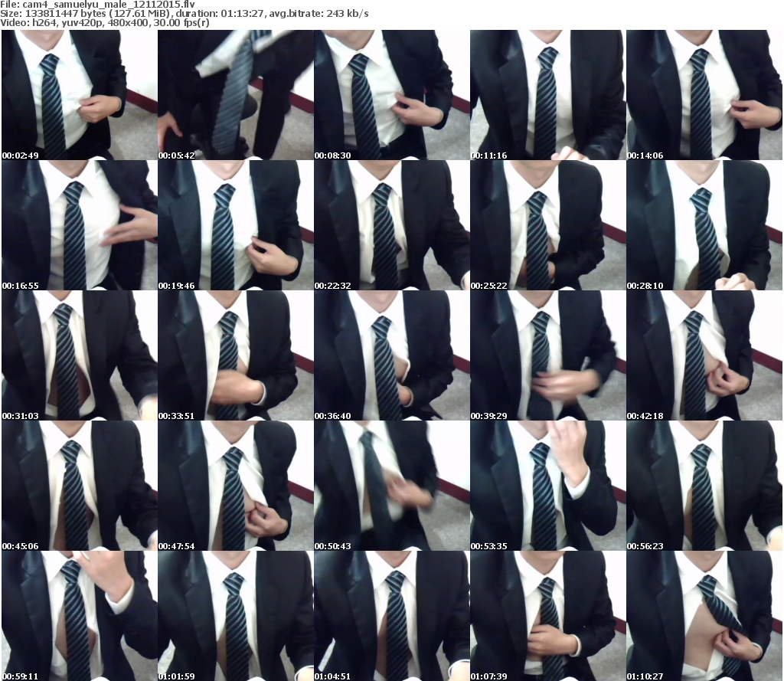
Task: Pick the thumbnail stamped 01:10:27
Action: click(704, 616)
